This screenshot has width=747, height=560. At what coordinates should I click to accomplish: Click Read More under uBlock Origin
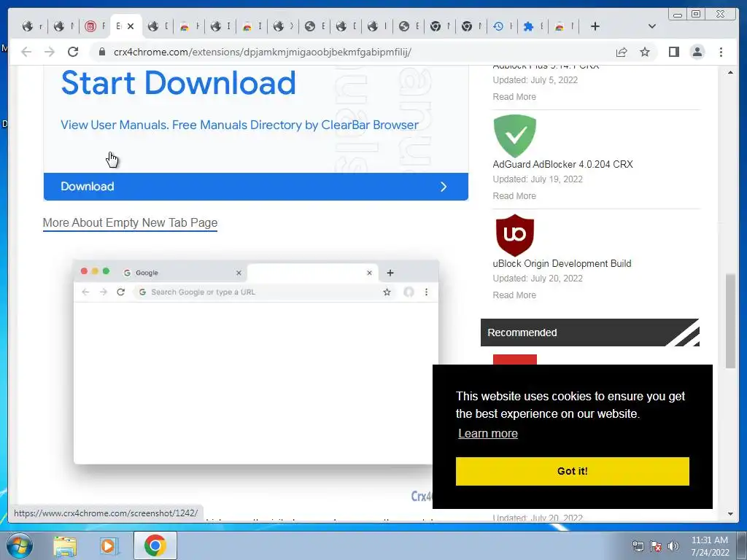click(x=514, y=295)
